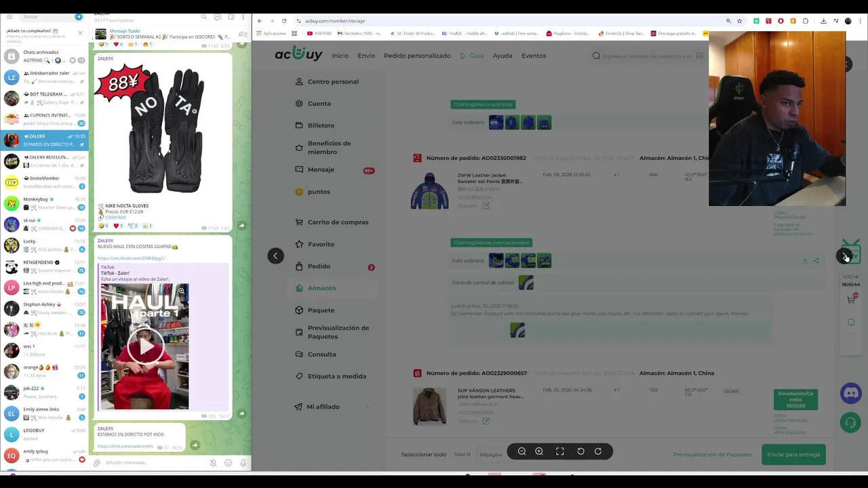
Task: Go to next image with right arrow
Action: (x=844, y=256)
